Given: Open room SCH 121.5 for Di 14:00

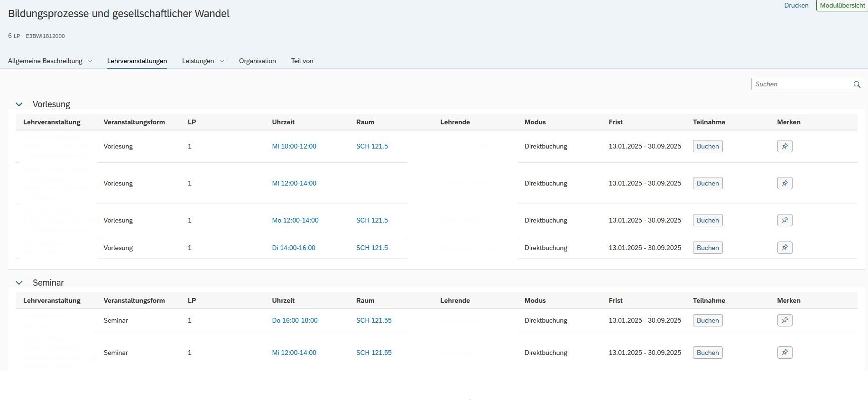Looking at the screenshot, I should tap(372, 248).
